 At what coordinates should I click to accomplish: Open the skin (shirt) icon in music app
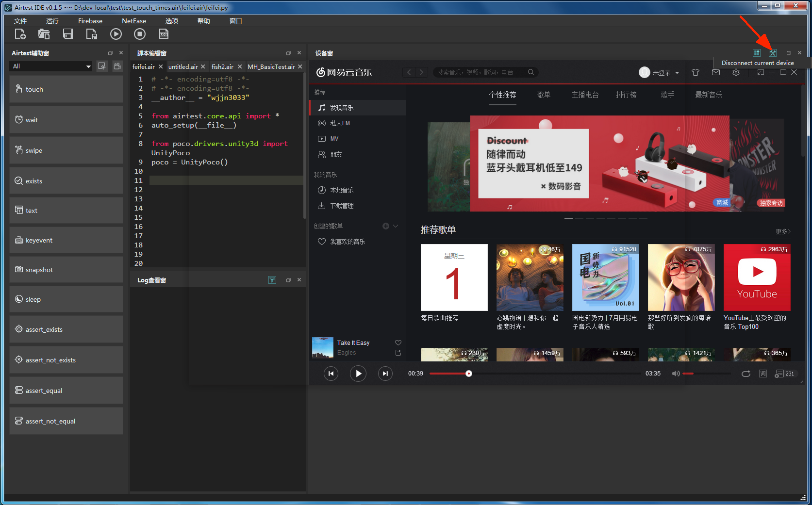click(696, 72)
